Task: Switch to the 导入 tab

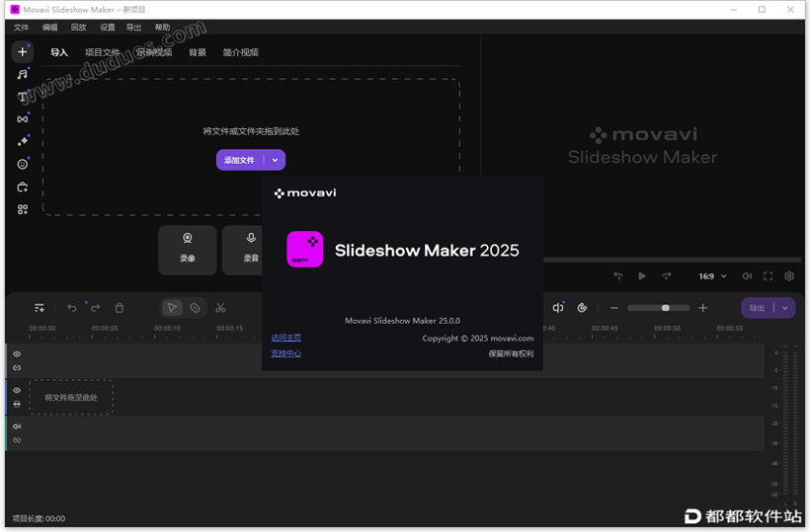Action: tap(59, 52)
